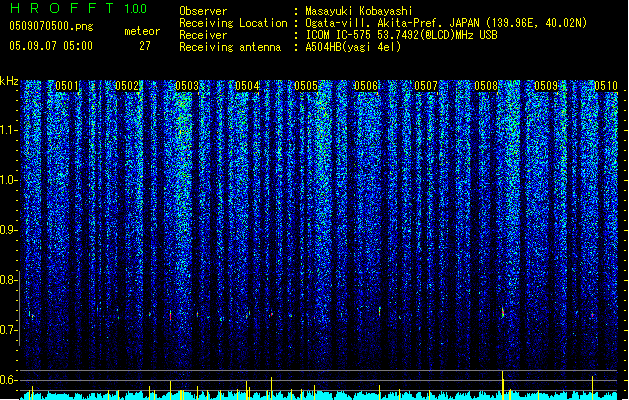The height and width of the screenshot is (400, 629).
Task: Click the Receiving Location label
Action: tap(233, 23)
